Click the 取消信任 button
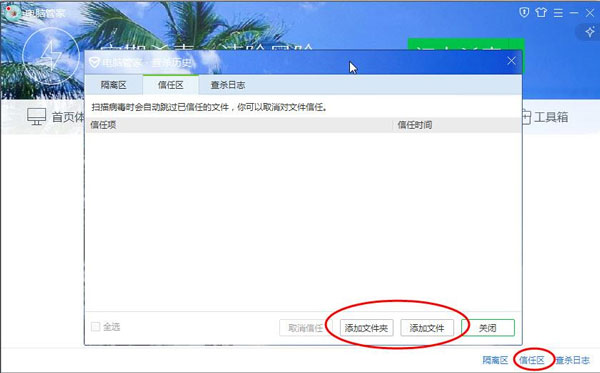600x373 pixels. click(x=306, y=328)
